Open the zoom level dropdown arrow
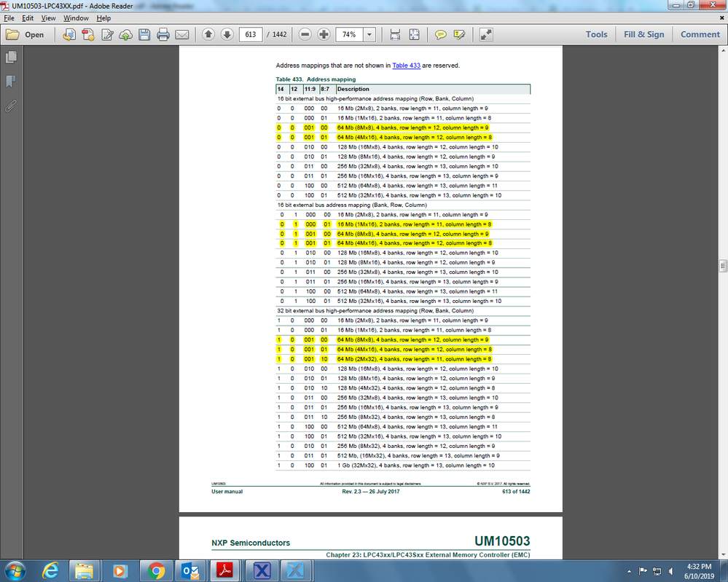Image resolution: width=728 pixels, height=582 pixels. click(x=369, y=35)
